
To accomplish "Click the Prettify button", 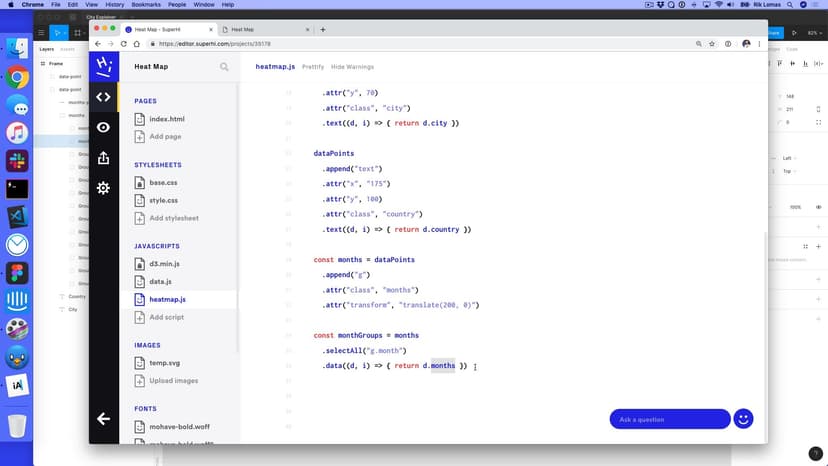I will [x=312, y=67].
